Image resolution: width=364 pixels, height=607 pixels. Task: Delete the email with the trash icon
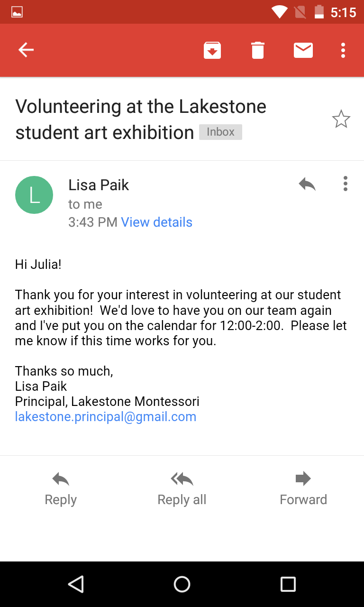point(258,50)
